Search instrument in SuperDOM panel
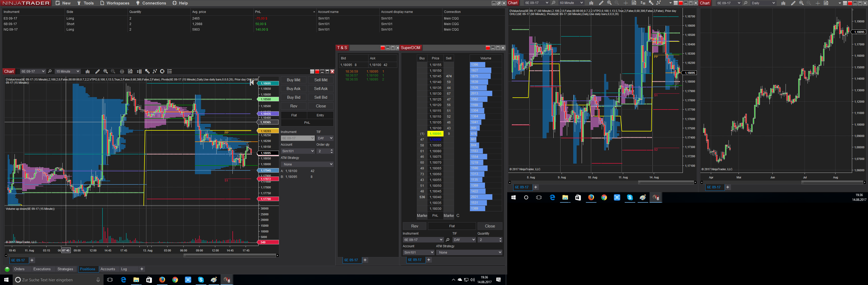Image resolution: width=868 pixels, height=285 pixels. tap(447, 240)
